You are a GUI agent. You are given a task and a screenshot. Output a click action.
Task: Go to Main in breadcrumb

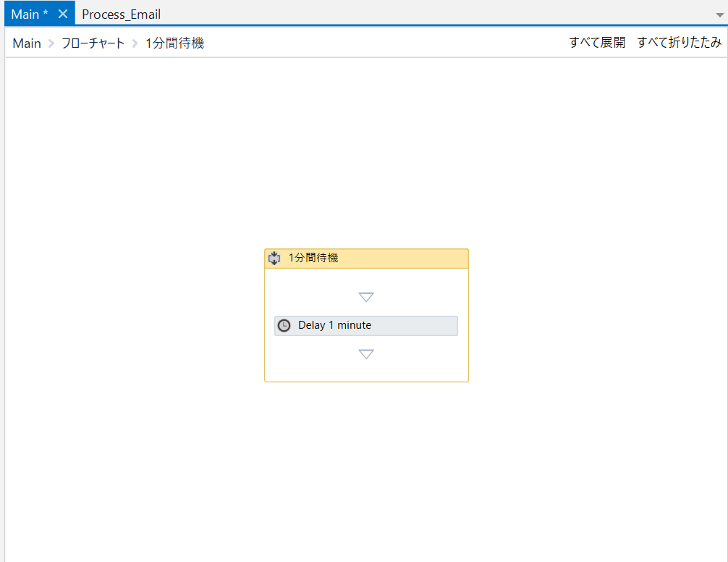(27, 43)
